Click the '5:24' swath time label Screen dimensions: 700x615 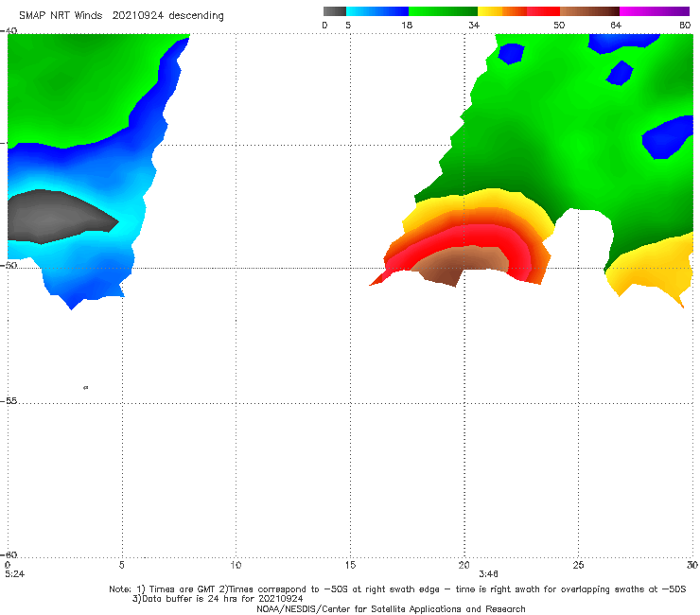[x=15, y=574]
